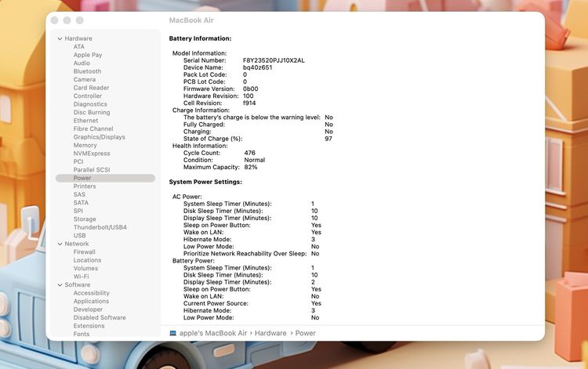Open Wi-Fi under Network
Image resolution: width=588 pixels, height=369 pixels.
pos(81,277)
